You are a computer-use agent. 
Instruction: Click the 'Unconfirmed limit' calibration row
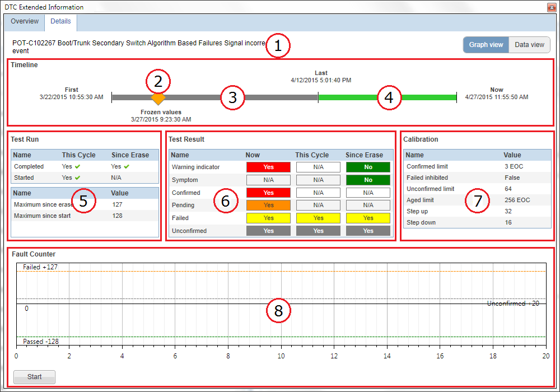[478, 189]
